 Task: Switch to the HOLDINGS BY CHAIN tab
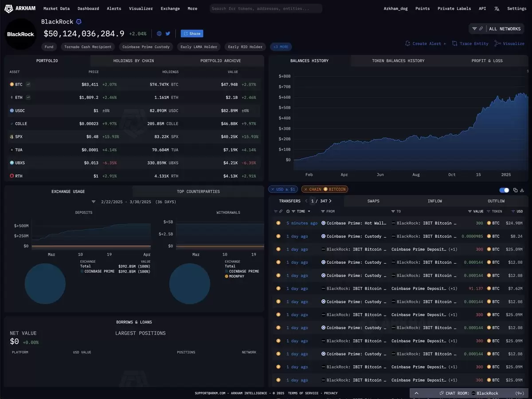(x=133, y=61)
